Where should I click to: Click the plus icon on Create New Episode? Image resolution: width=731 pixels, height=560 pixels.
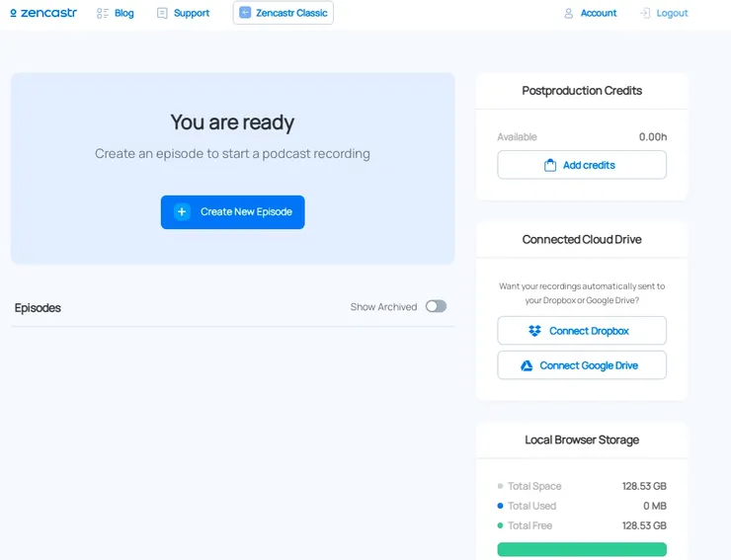click(182, 212)
